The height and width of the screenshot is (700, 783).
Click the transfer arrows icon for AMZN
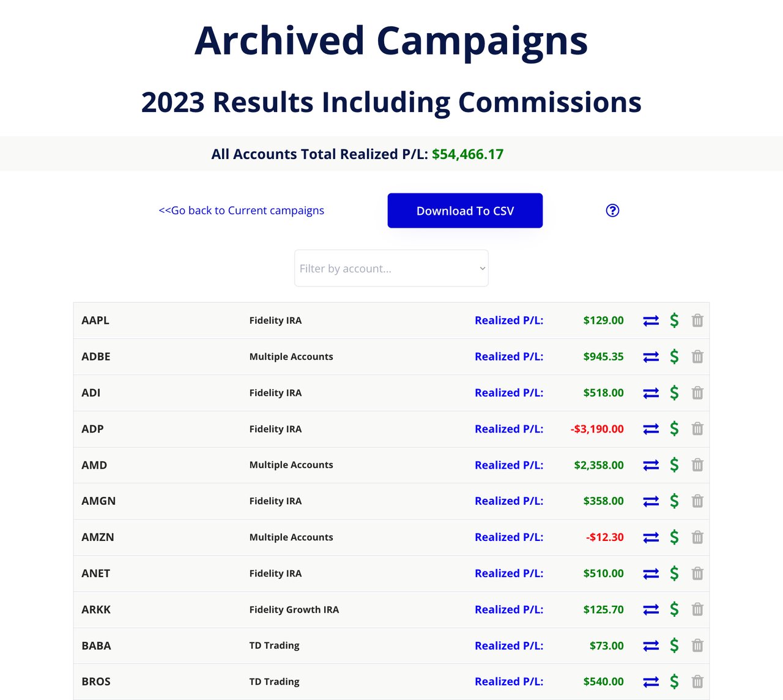pos(651,537)
